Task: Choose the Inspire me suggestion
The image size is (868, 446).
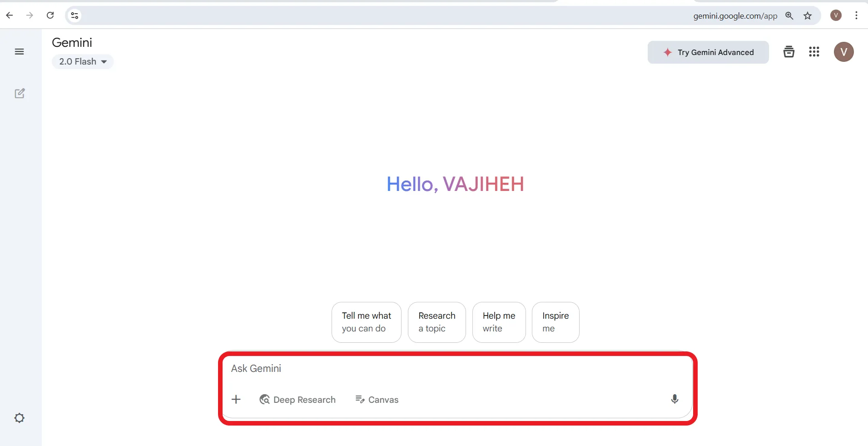Action: tap(556, 322)
